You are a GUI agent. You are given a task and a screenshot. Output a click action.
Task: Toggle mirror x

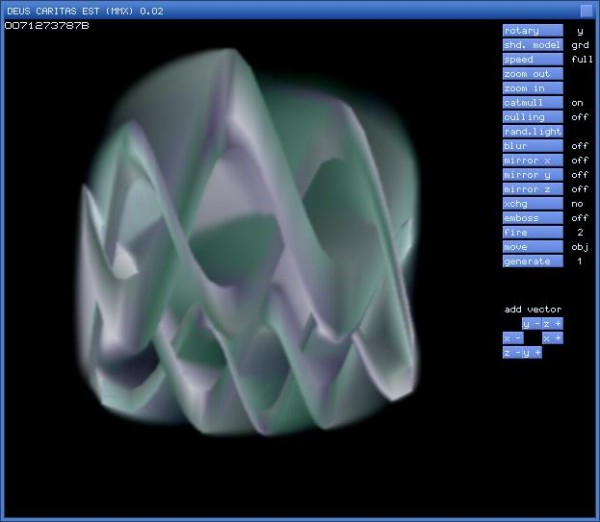tap(532, 160)
